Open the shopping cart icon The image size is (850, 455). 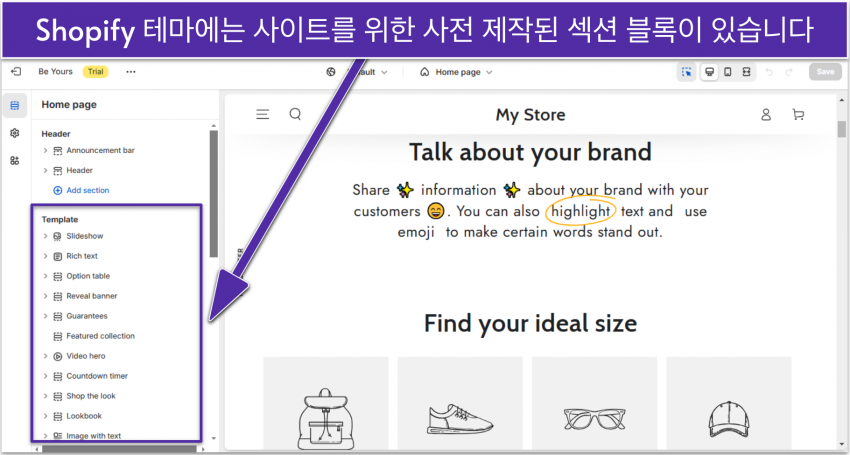click(798, 115)
